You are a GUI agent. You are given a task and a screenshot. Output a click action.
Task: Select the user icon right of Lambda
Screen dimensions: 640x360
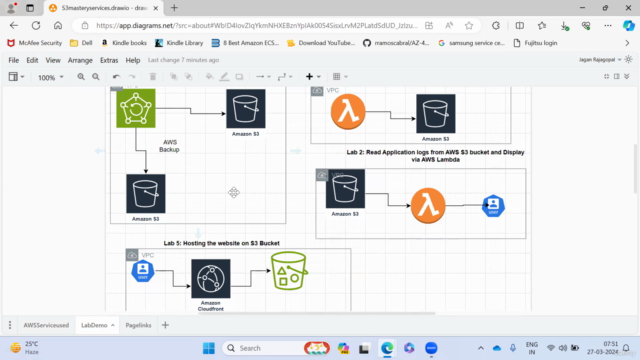[493, 206]
